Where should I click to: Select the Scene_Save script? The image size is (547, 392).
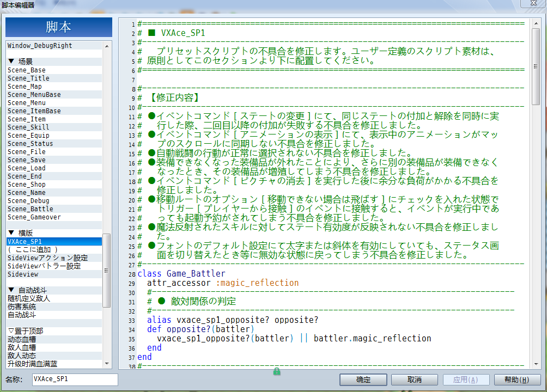54,160
